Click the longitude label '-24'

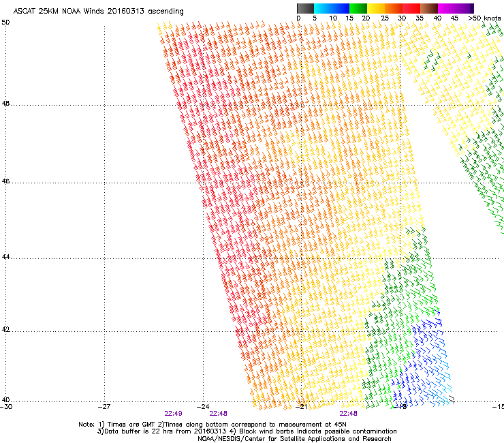pos(203,407)
